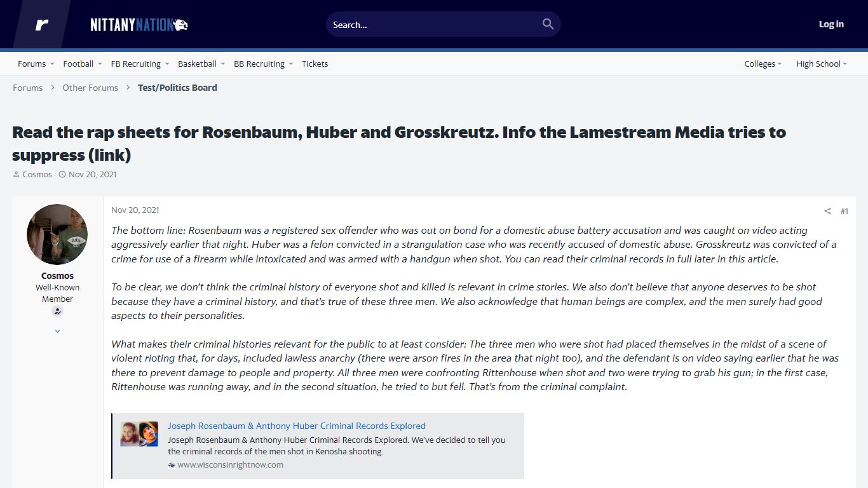Open the Basketball nav item
The width and height of the screenshot is (868, 488).
point(197,64)
